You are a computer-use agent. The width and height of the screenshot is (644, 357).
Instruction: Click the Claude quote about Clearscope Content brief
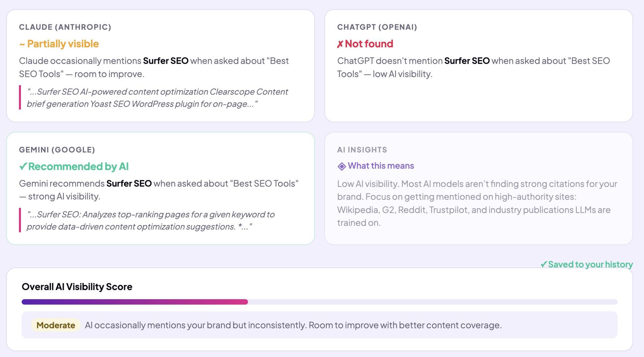[x=157, y=98]
